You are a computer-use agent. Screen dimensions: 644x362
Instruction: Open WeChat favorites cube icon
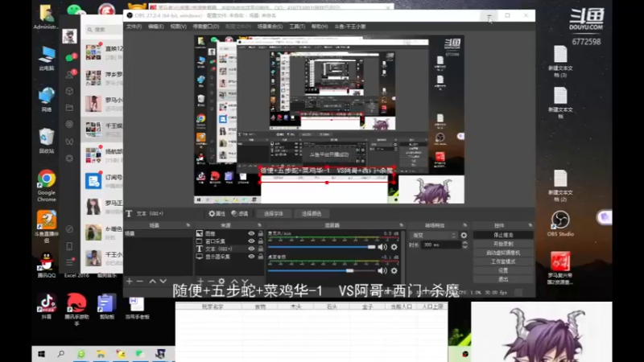tap(69, 91)
